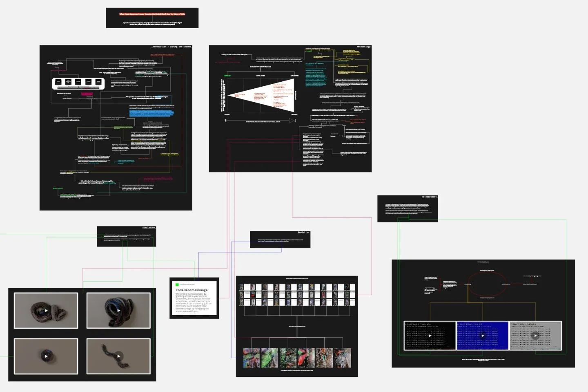
Task: Select the white rounded box with five cards
Action: 79,83
